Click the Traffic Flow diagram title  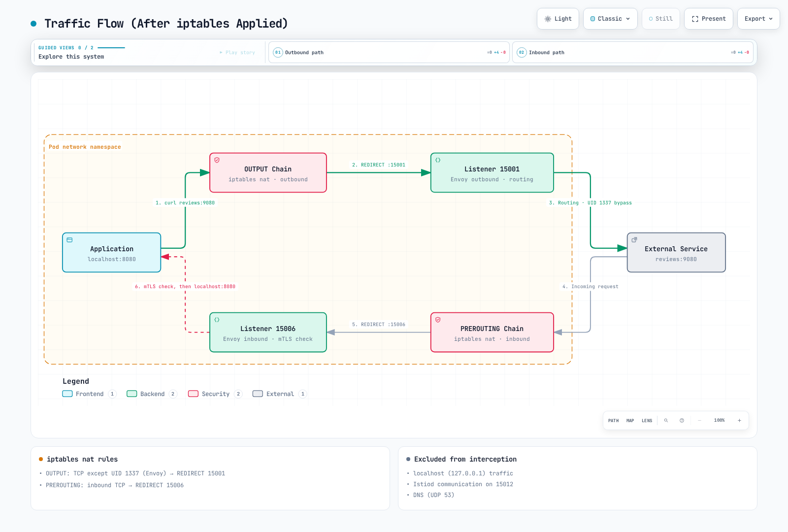pyautogui.click(x=166, y=24)
